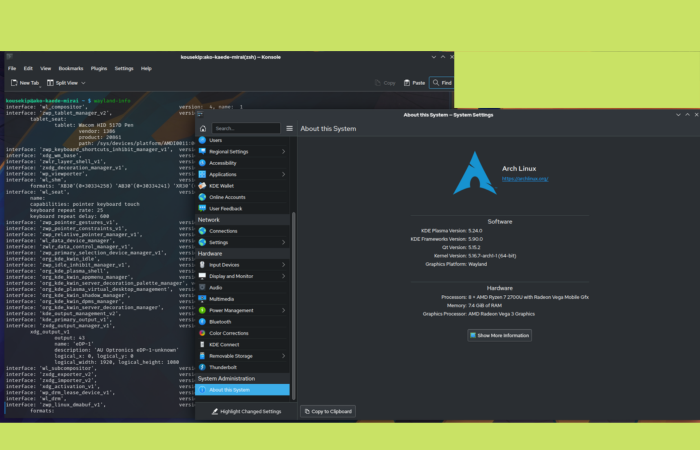
Task: Click the Applications icon in the sidebar
Action: point(202,174)
